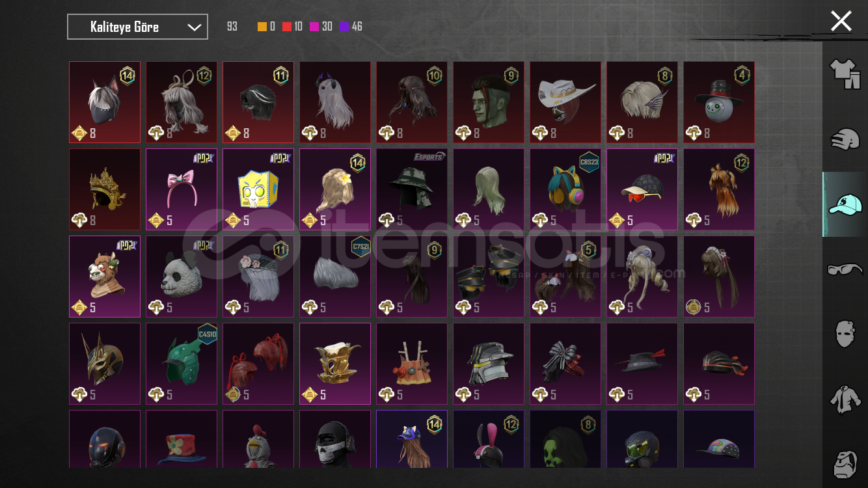Pick the golden crown headpiece item
Screen dimensions: 868x488
tap(105, 189)
